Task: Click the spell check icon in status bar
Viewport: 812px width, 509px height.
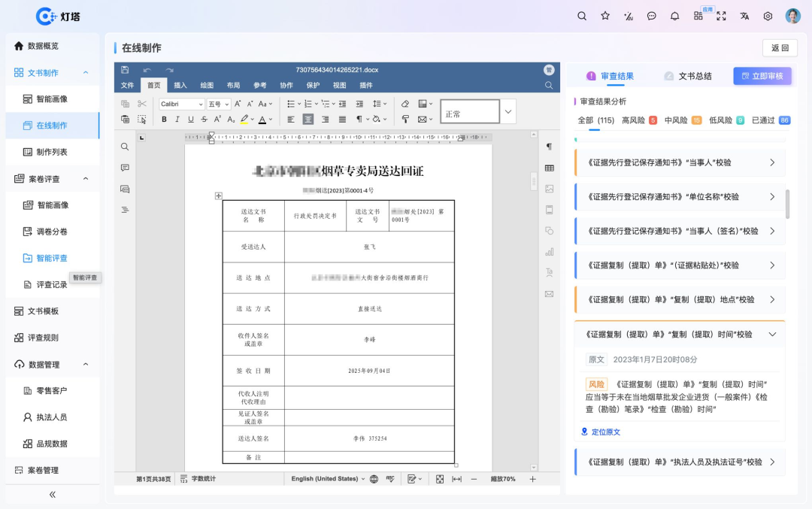Action: (390, 479)
